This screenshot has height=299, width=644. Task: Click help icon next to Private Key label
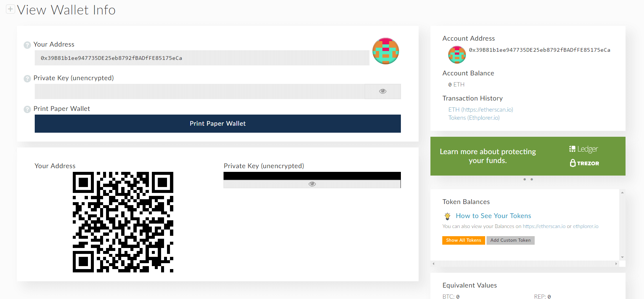coord(27,79)
